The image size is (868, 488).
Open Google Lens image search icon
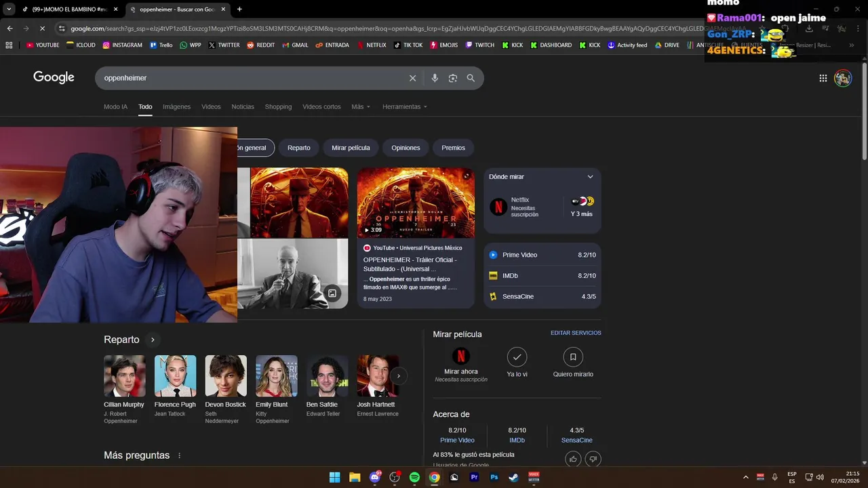tap(453, 78)
